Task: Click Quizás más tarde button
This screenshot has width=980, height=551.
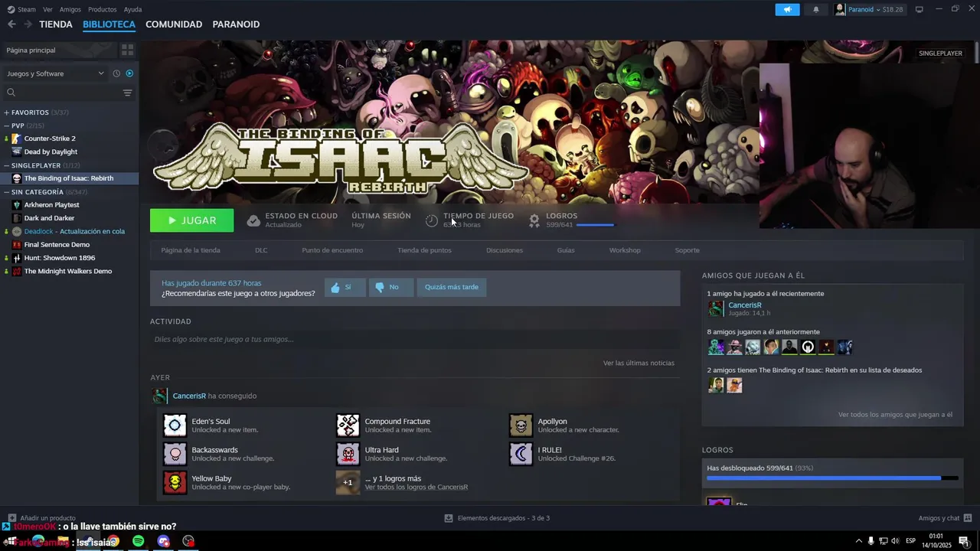Action: click(452, 287)
